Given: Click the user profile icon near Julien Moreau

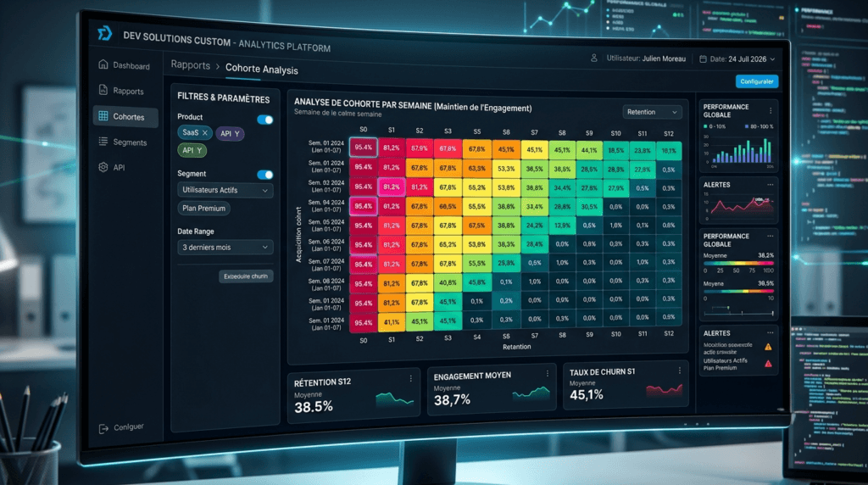Looking at the screenshot, I should pyautogui.click(x=594, y=58).
